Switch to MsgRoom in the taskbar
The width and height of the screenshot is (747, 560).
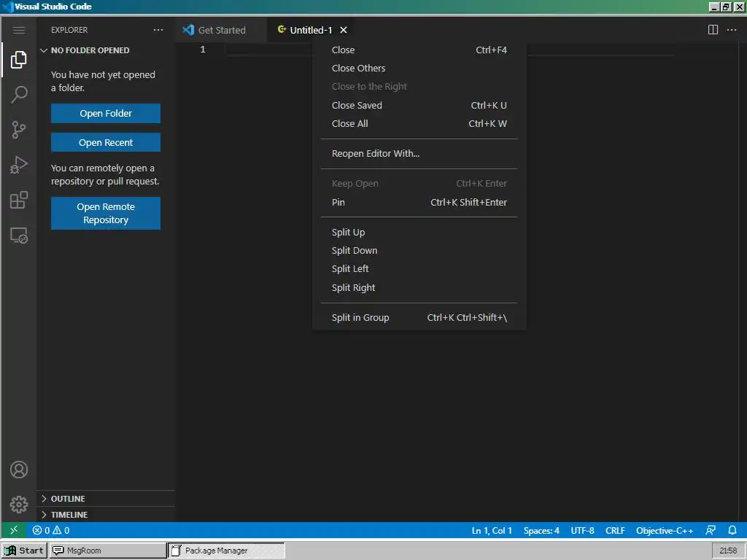108,551
